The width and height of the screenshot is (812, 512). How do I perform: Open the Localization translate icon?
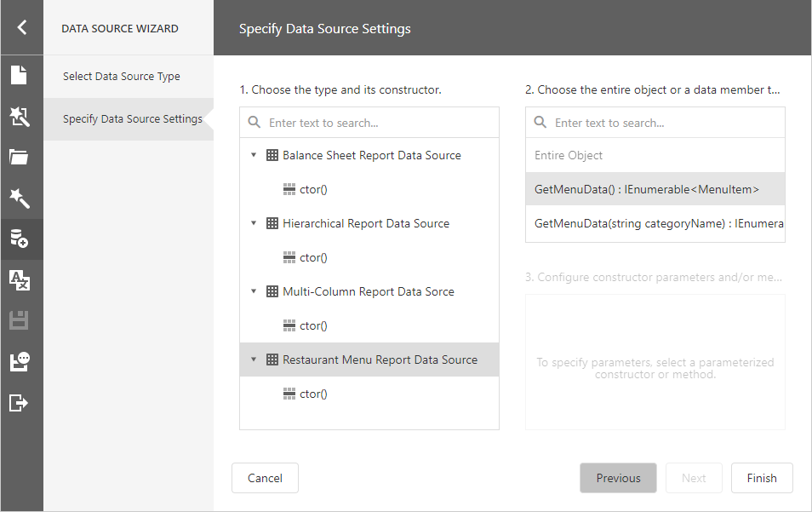tap(19, 279)
